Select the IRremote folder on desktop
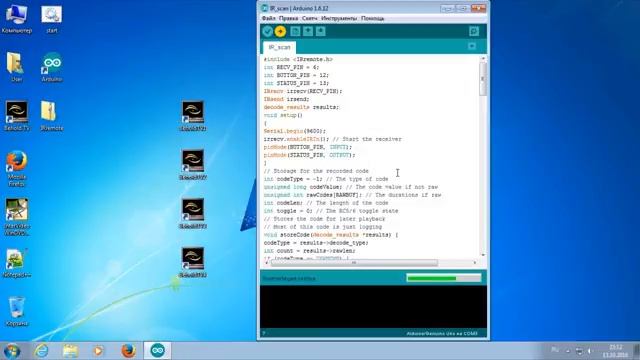Image resolution: width=640 pixels, height=360 pixels. click(x=51, y=116)
